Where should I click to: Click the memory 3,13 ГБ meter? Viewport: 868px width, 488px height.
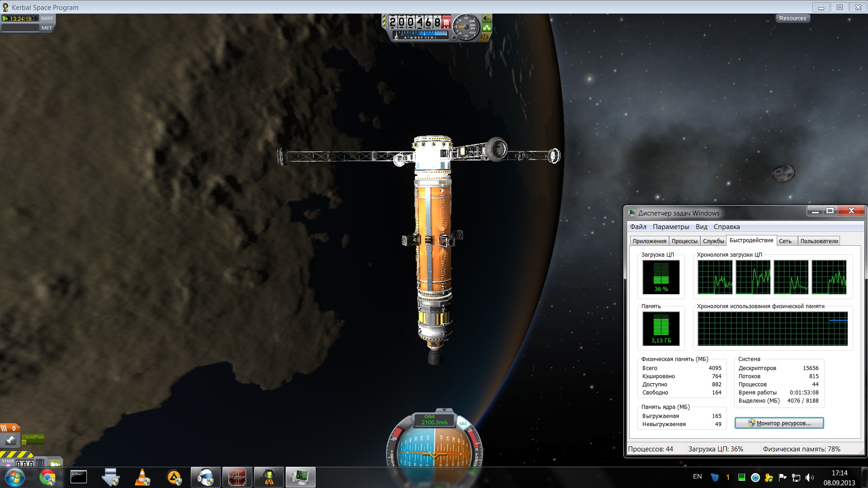pos(661,328)
